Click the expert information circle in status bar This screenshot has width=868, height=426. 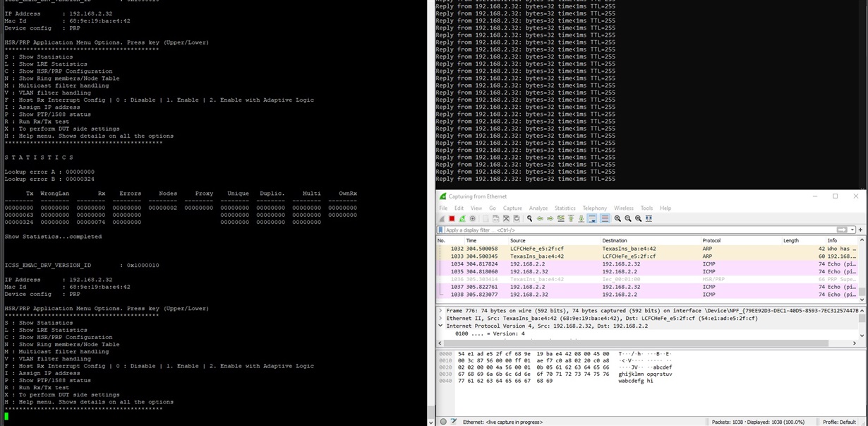pyautogui.click(x=443, y=422)
